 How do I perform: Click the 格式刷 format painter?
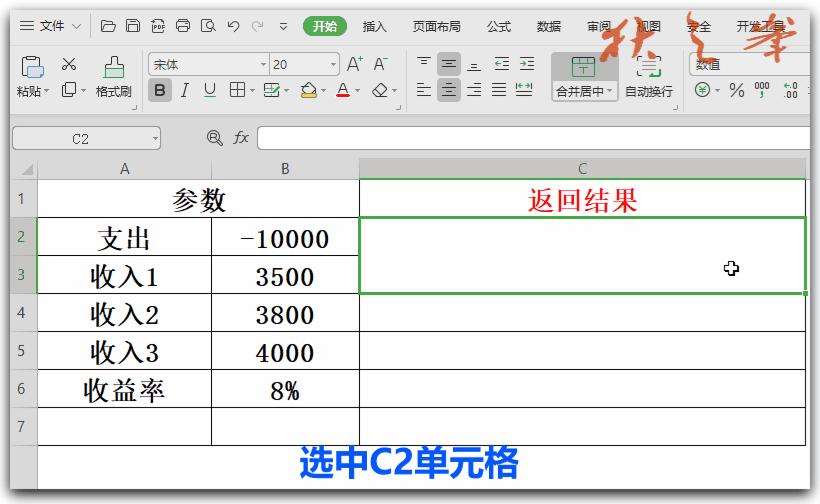click(x=113, y=76)
